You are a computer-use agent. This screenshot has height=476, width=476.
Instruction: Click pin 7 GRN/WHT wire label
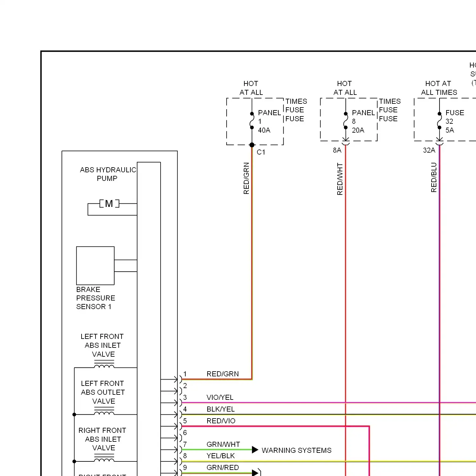[x=223, y=444]
